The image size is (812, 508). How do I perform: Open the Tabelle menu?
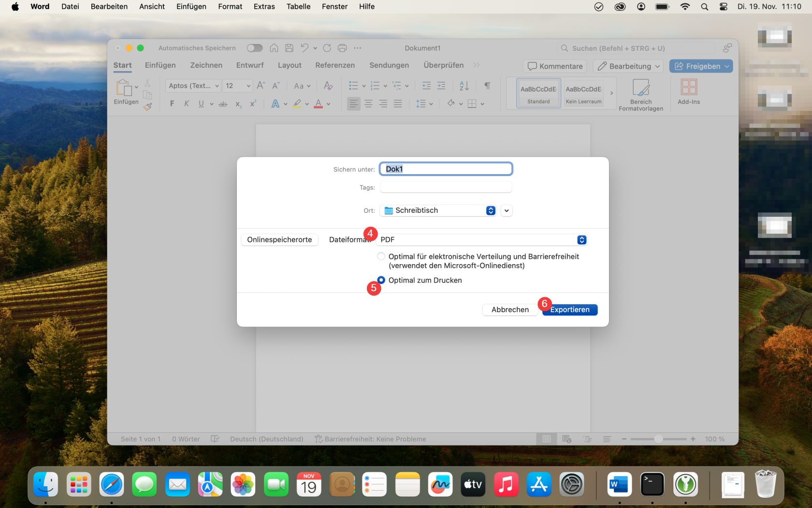(298, 7)
